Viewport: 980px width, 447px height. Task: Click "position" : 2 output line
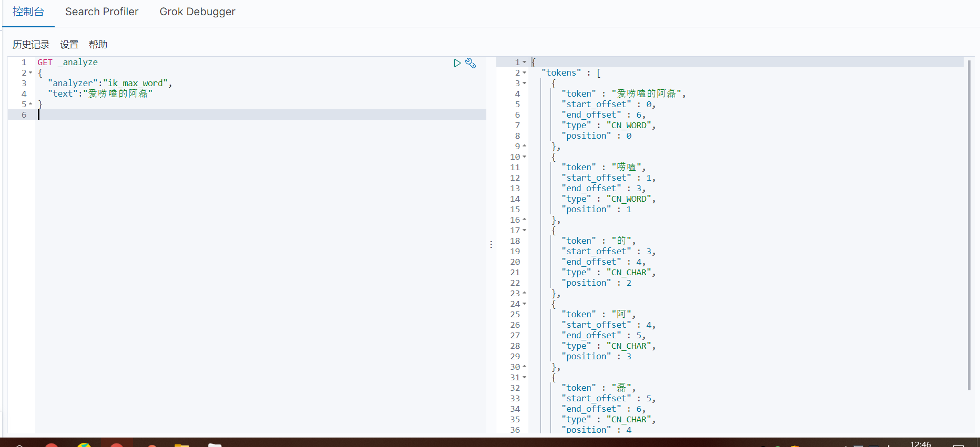click(597, 283)
